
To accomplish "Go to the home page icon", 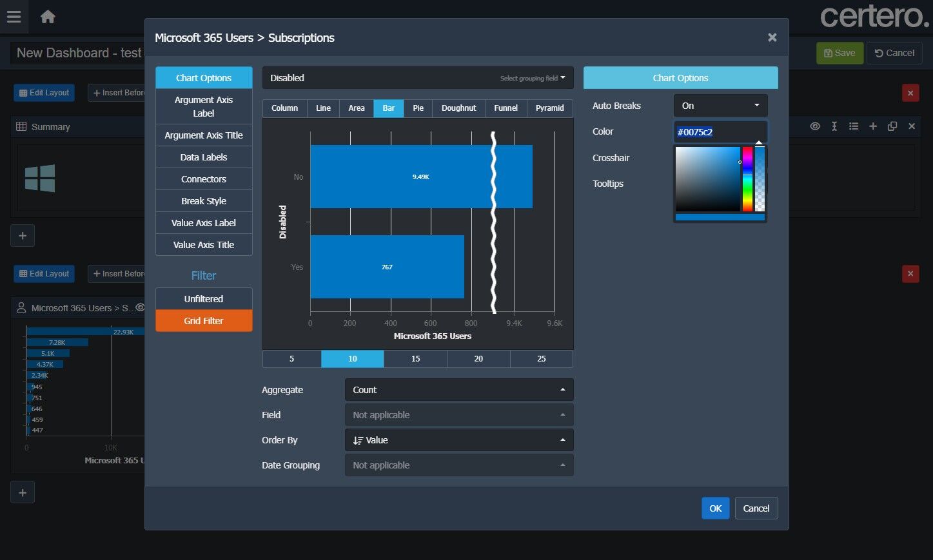I will pos(48,17).
